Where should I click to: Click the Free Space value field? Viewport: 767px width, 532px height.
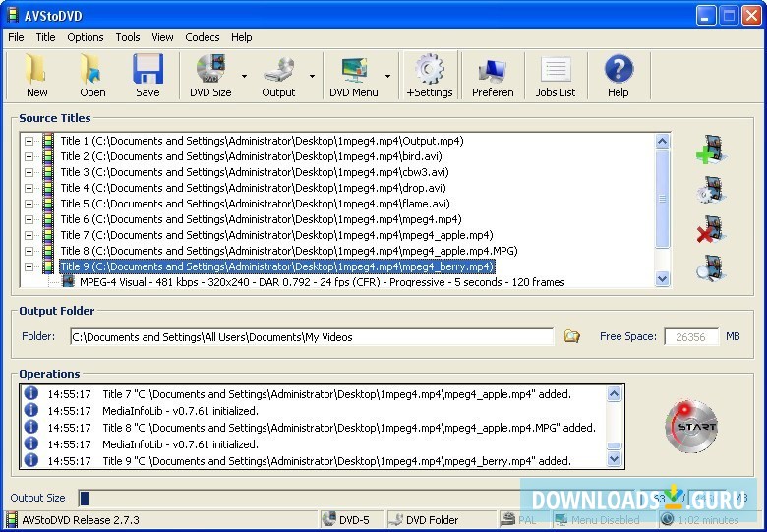coord(691,337)
